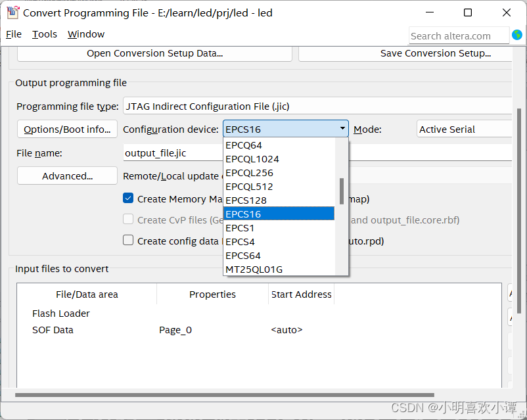Select EPCQ64 from device list
The width and height of the screenshot is (527, 420).
point(279,145)
